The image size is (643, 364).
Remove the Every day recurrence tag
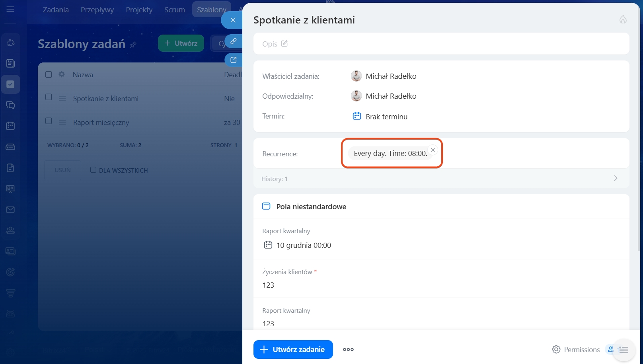click(x=433, y=150)
